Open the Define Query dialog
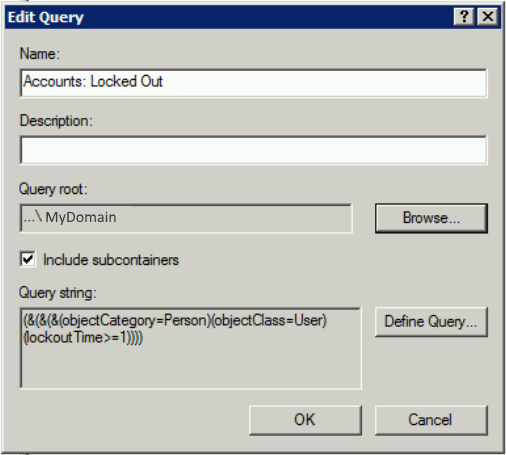Viewport: 506px width, 455px height. pos(431,322)
